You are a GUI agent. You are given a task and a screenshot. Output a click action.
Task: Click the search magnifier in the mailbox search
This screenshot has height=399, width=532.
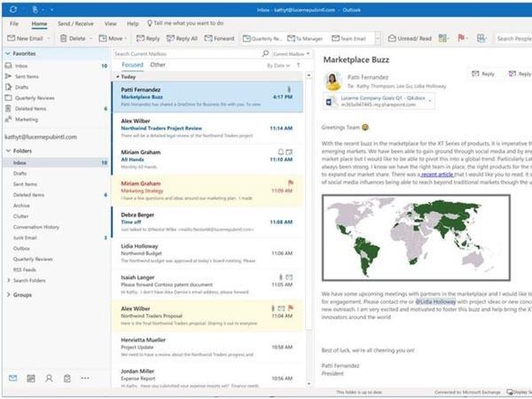[265, 53]
